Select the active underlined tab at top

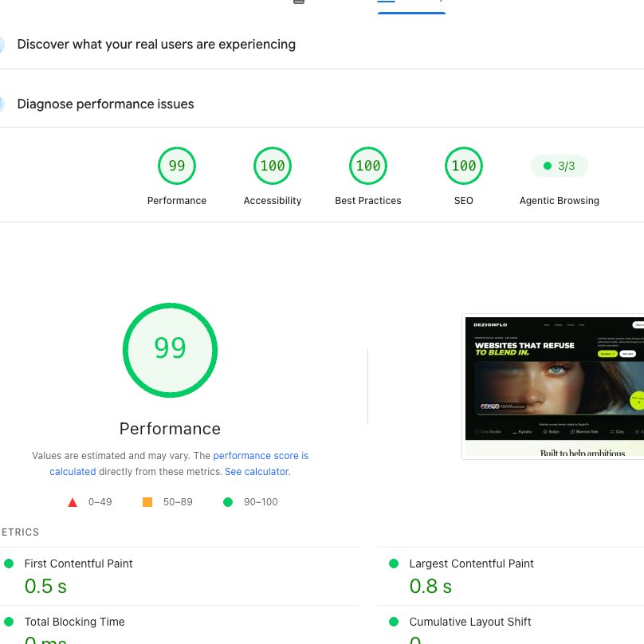click(x=411, y=6)
